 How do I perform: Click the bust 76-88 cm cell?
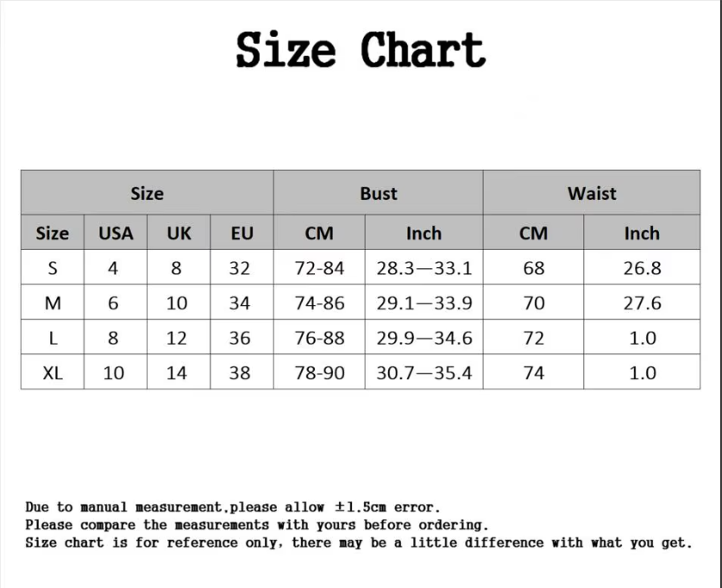click(x=319, y=337)
